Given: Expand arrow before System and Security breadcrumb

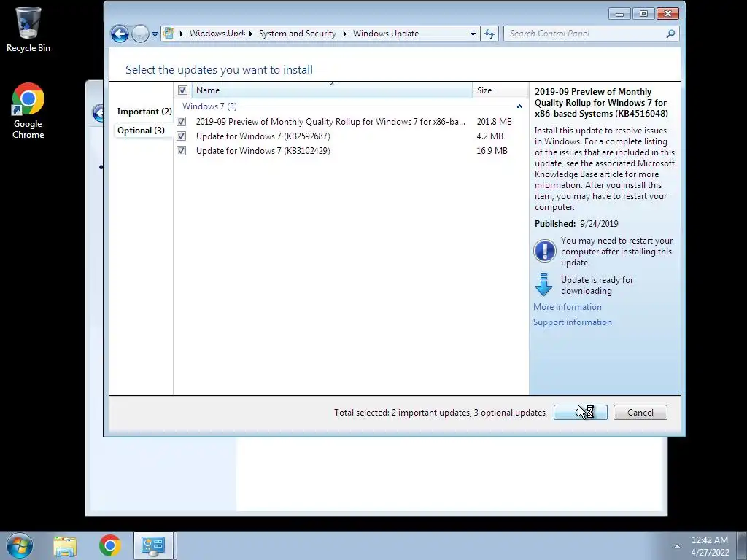Looking at the screenshot, I should (x=251, y=34).
